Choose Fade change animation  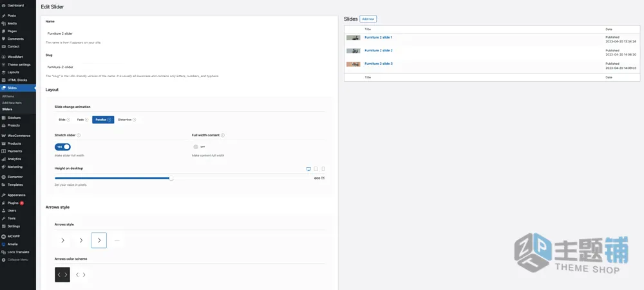click(x=83, y=120)
